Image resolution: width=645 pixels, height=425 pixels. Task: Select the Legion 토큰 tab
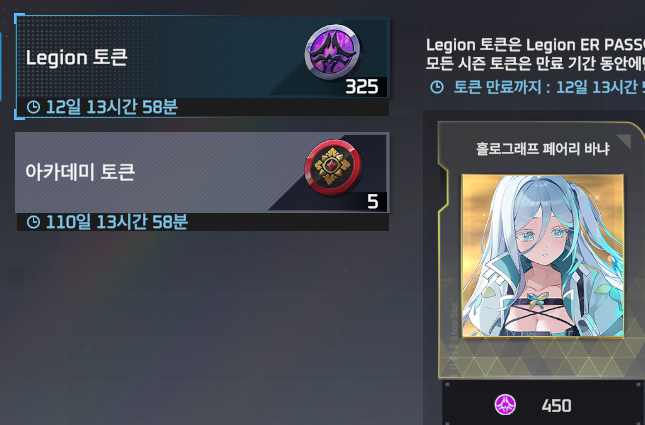click(x=202, y=58)
